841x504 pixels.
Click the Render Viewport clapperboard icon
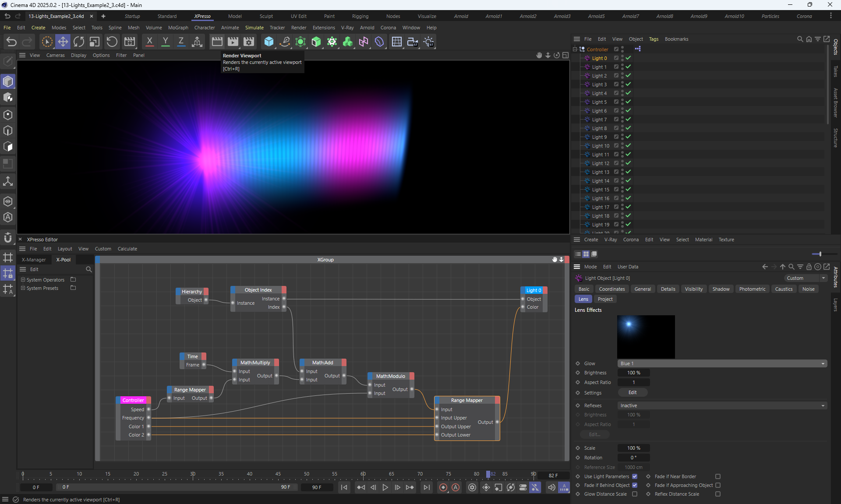click(217, 42)
